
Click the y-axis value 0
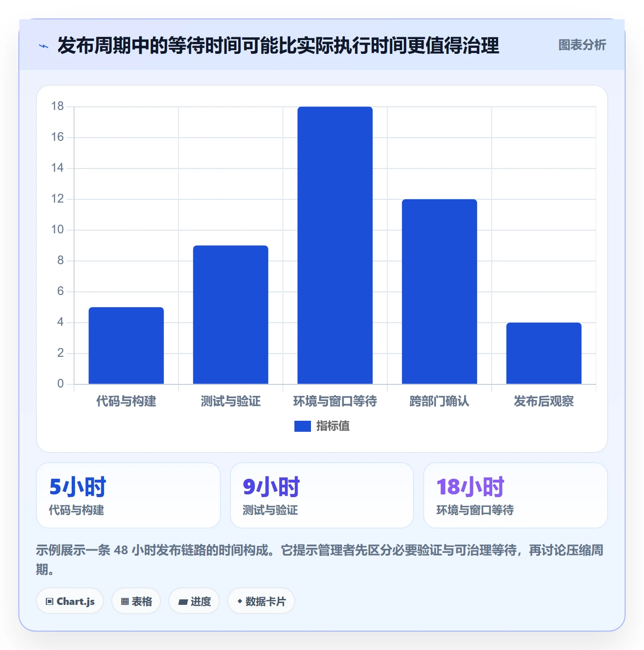61,384
